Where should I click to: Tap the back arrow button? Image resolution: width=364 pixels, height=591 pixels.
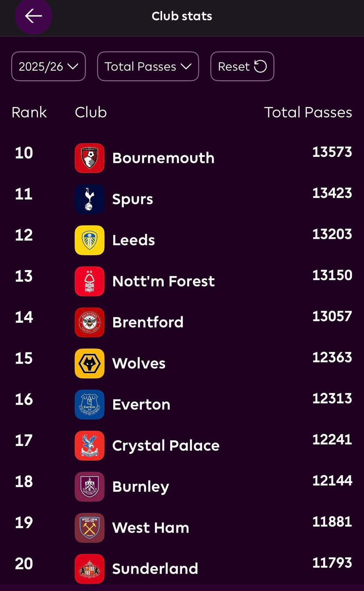[x=33, y=16]
